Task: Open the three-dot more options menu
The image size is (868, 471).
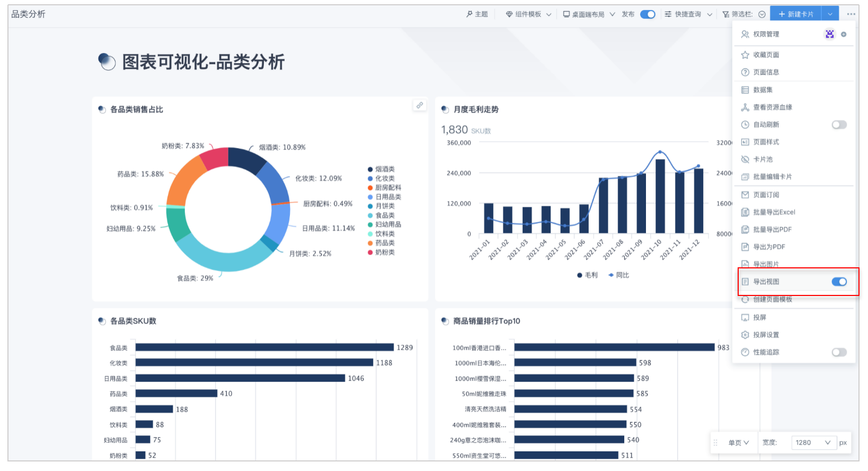Action: click(x=851, y=14)
